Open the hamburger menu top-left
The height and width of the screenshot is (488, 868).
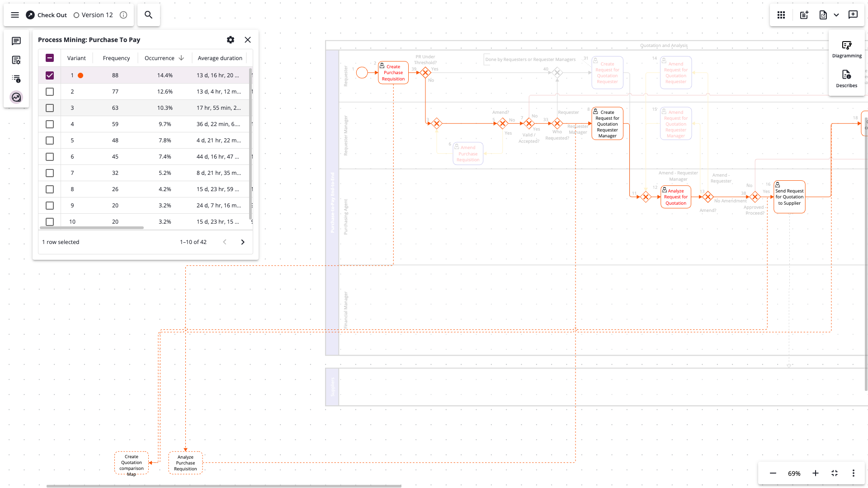[15, 14]
